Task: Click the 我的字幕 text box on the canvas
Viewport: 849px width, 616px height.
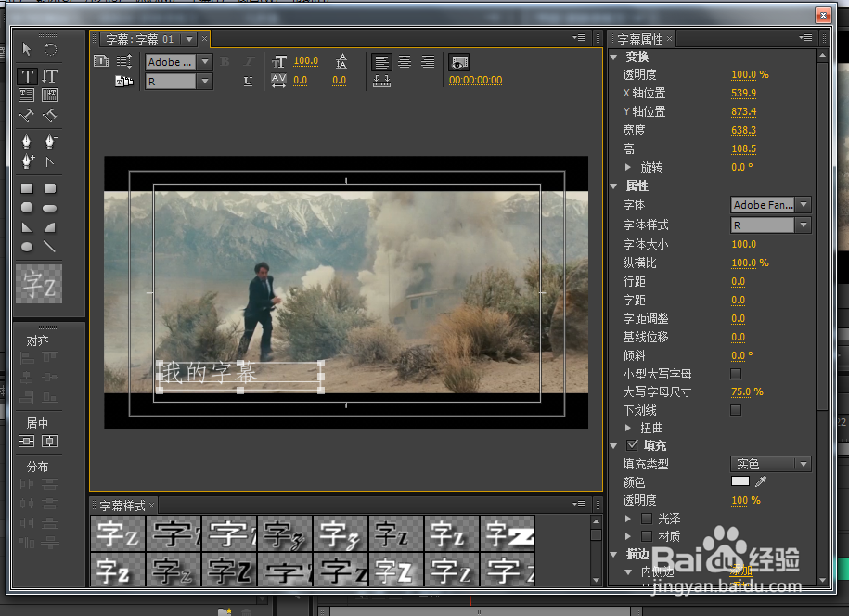Action: click(x=240, y=377)
